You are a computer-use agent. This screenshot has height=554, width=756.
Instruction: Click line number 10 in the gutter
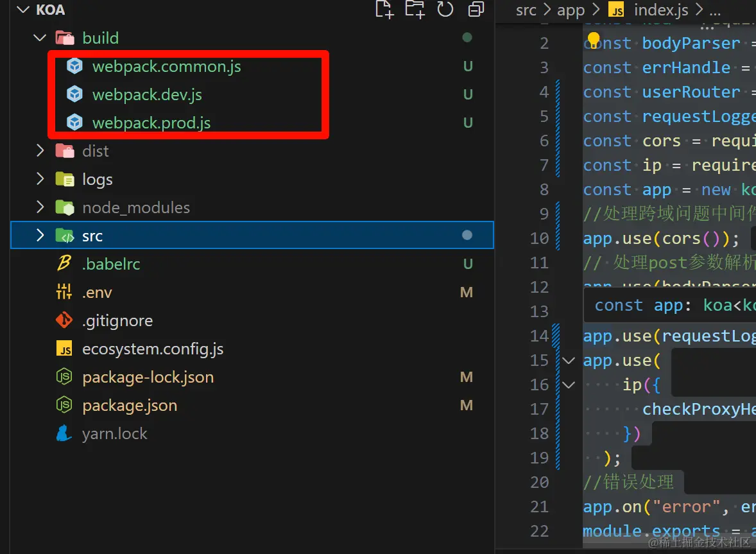pos(540,238)
